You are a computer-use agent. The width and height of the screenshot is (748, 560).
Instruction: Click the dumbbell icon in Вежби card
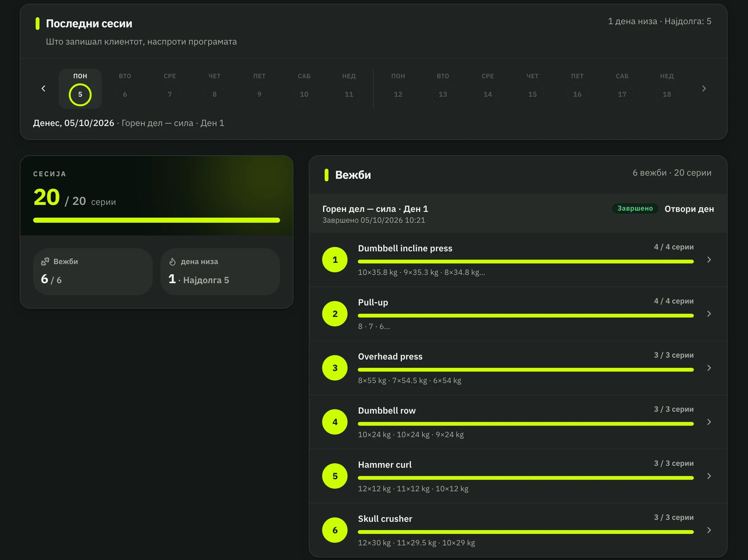[x=45, y=261]
